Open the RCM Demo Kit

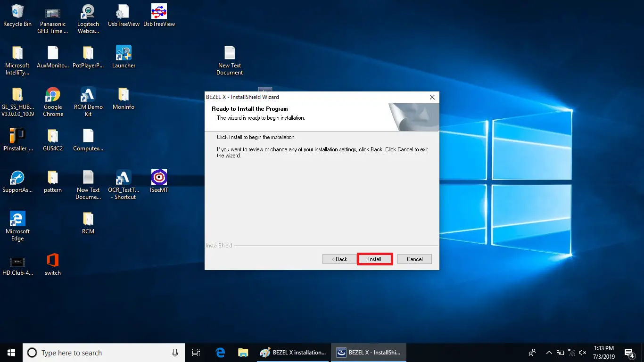pos(88,95)
